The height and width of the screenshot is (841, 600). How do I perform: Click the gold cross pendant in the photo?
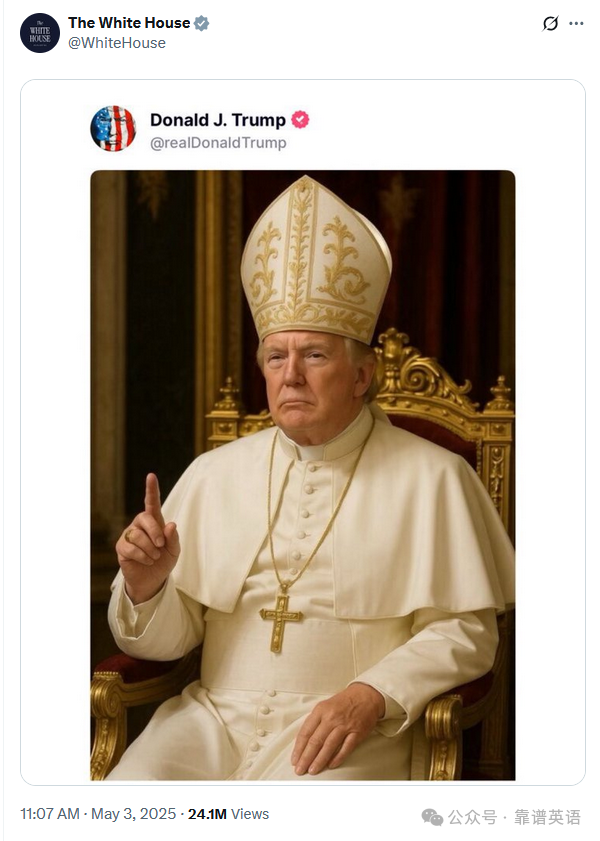click(280, 621)
